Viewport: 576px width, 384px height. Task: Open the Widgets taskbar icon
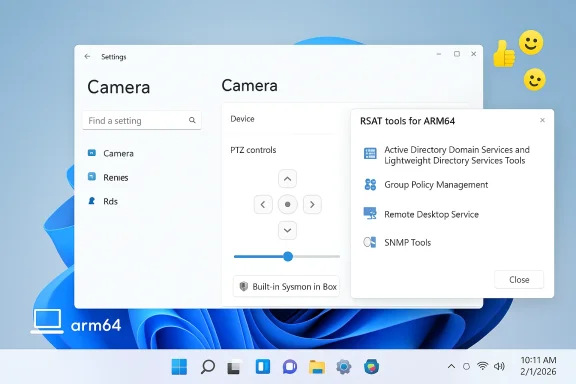263,367
